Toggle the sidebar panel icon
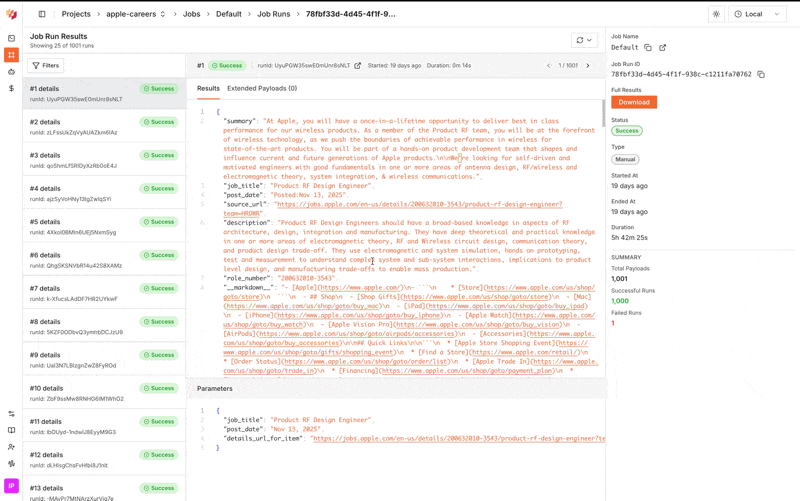Screen dimensions: 800x501 point(42,14)
